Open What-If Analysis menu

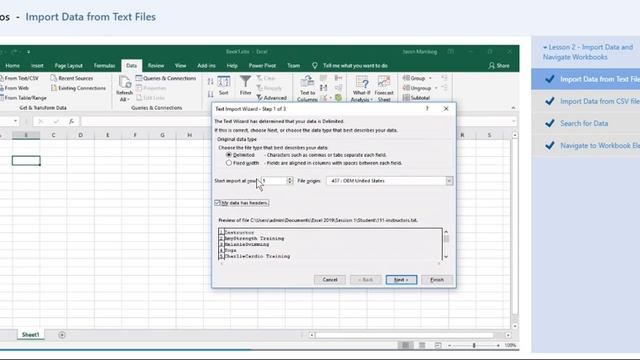coord(362,88)
